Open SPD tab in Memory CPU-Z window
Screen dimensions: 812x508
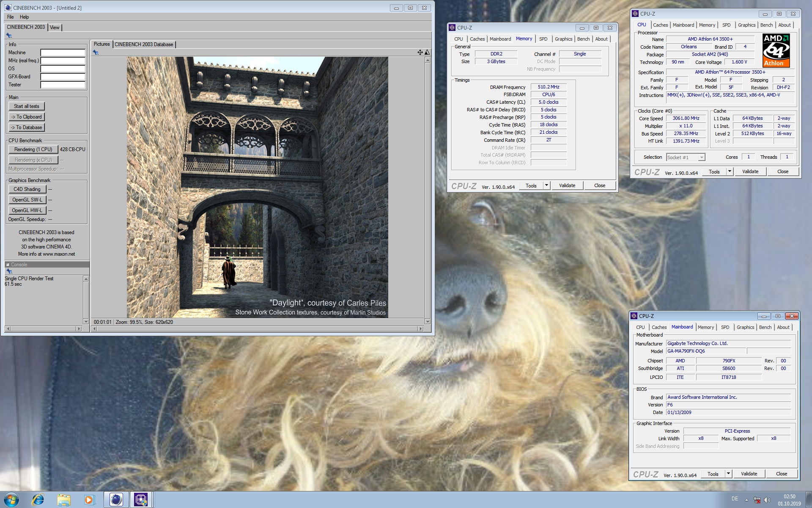pos(543,39)
